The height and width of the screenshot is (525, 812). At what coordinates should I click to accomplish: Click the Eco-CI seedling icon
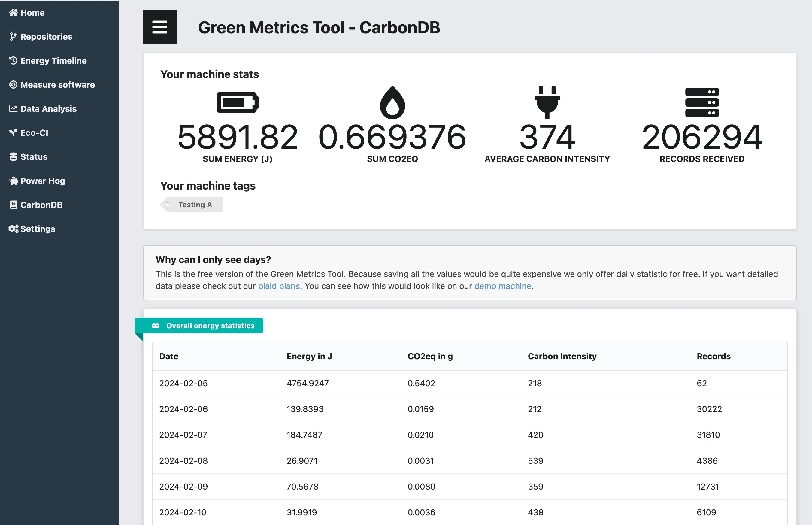[x=13, y=133]
